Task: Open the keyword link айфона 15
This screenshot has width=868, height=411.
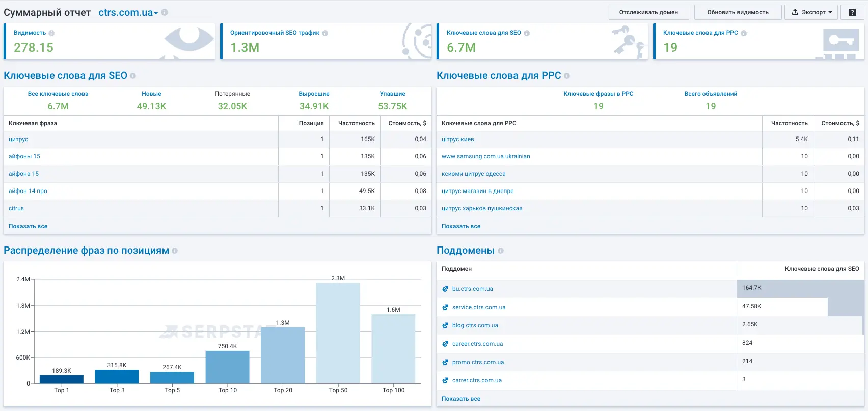Action: [x=23, y=174]
